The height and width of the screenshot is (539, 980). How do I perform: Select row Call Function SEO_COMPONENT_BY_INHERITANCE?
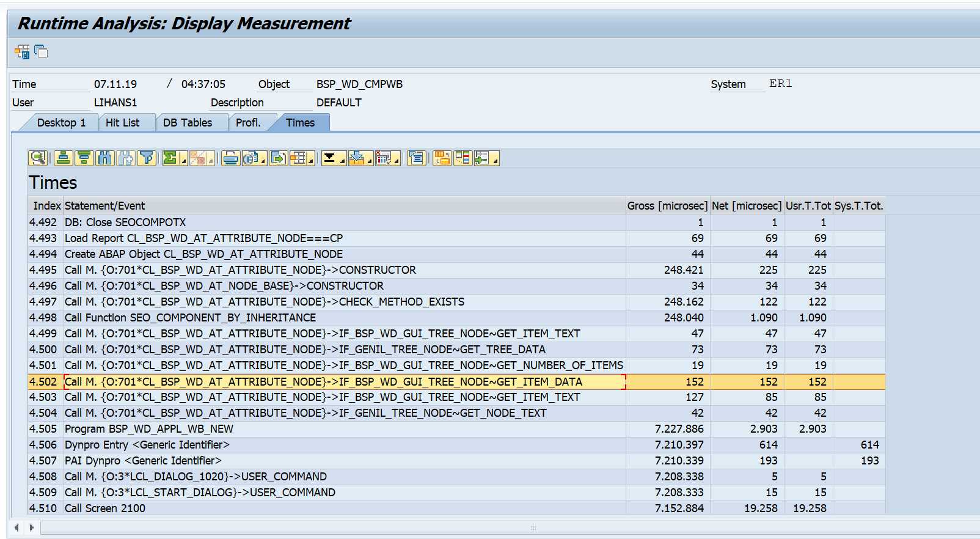[456, 318]
